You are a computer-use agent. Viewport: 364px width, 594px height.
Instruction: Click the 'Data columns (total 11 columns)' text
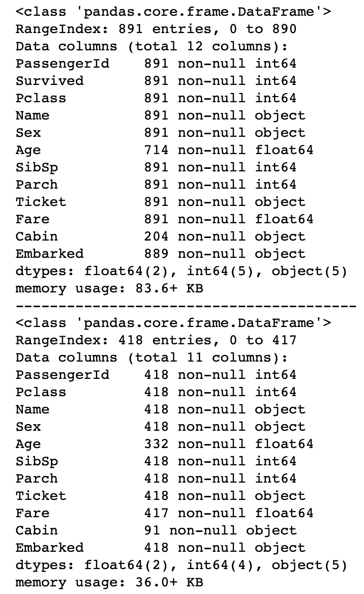(151, 358)
